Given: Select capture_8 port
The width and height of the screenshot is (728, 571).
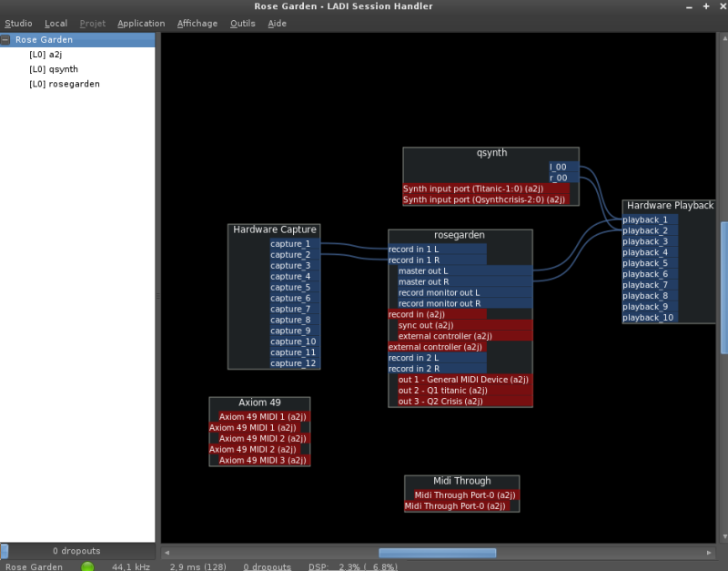Looking at the screenshot, I should (x=295, y=321).
